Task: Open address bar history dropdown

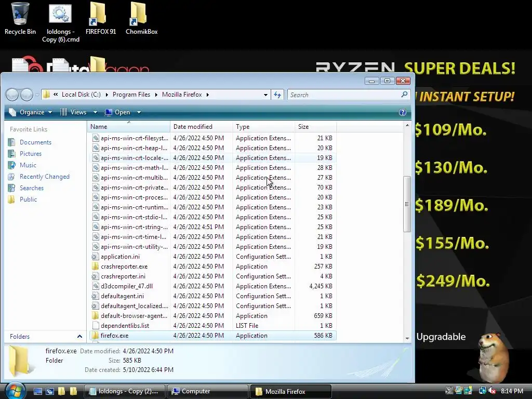Action: click(265, 95)
